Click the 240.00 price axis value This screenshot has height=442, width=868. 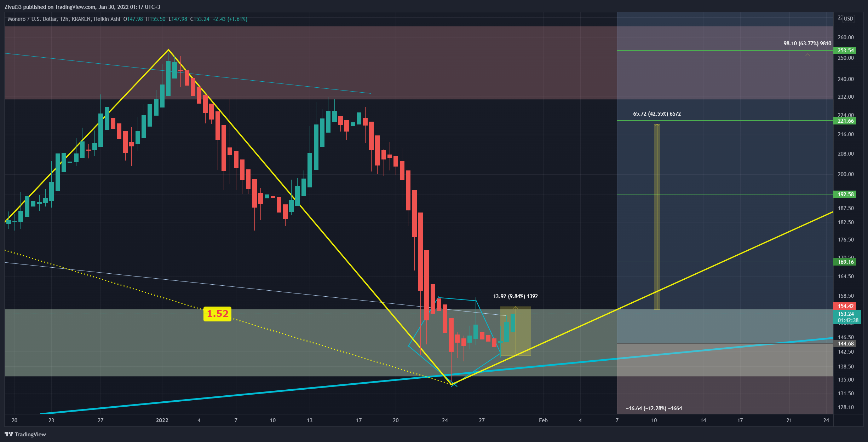click(846, 79)
